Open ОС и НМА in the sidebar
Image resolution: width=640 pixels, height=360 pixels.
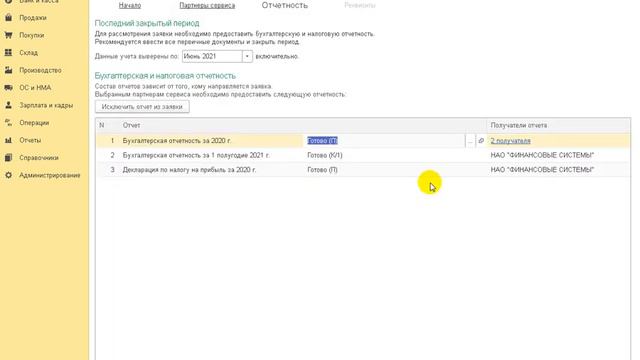(35, 88)
